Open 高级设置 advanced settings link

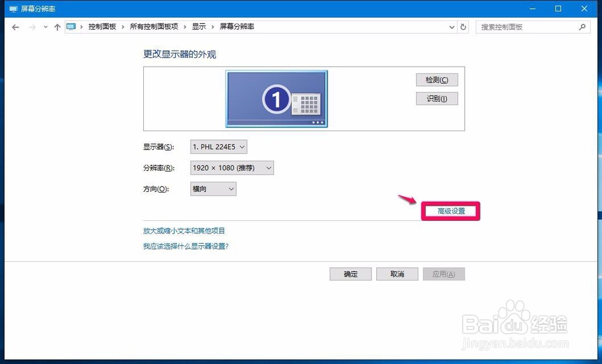450,210
